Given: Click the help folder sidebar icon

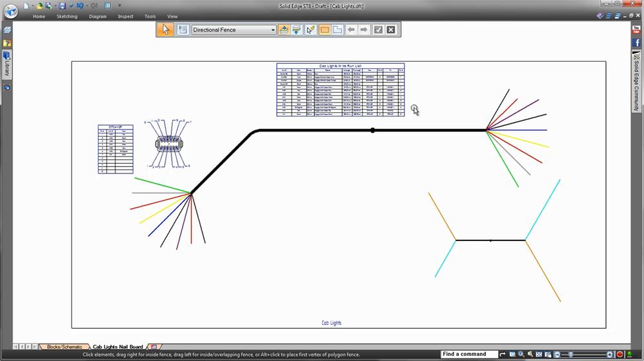Looking at the screenshot, I should pyautogui.click(x=7, y=43).
